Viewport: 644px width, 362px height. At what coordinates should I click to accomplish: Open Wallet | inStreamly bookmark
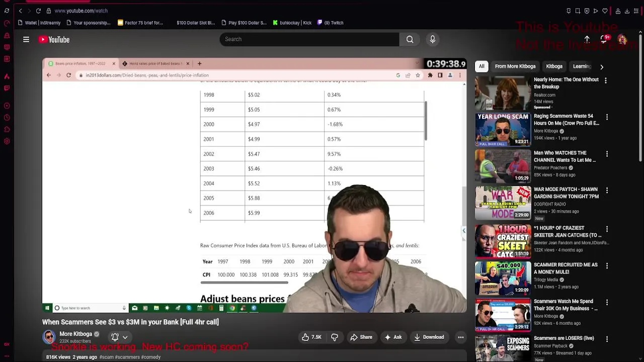(39, 23)
